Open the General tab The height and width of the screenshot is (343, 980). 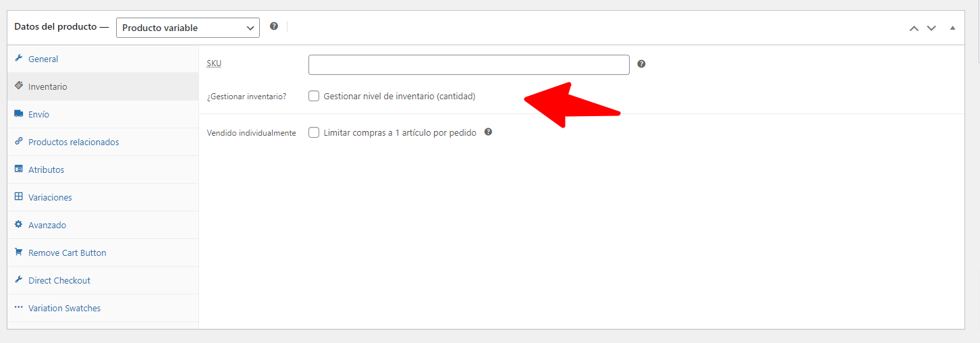103,59
